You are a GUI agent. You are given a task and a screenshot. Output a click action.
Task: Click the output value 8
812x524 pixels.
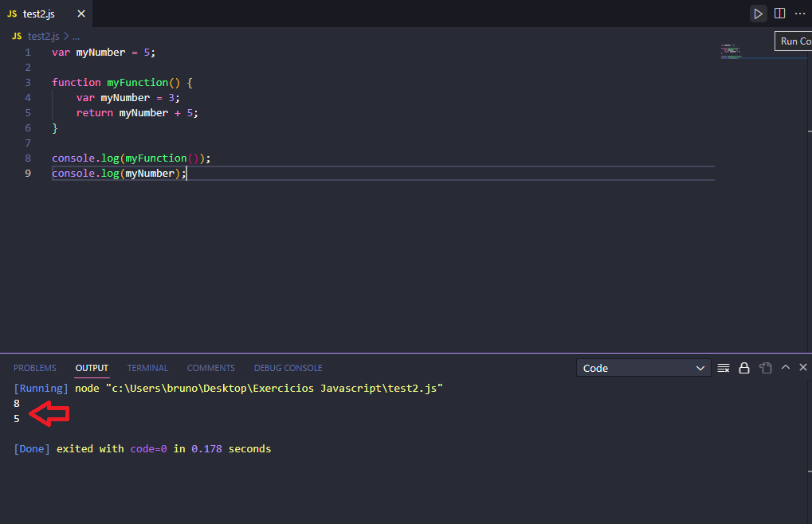click(17, 403)
